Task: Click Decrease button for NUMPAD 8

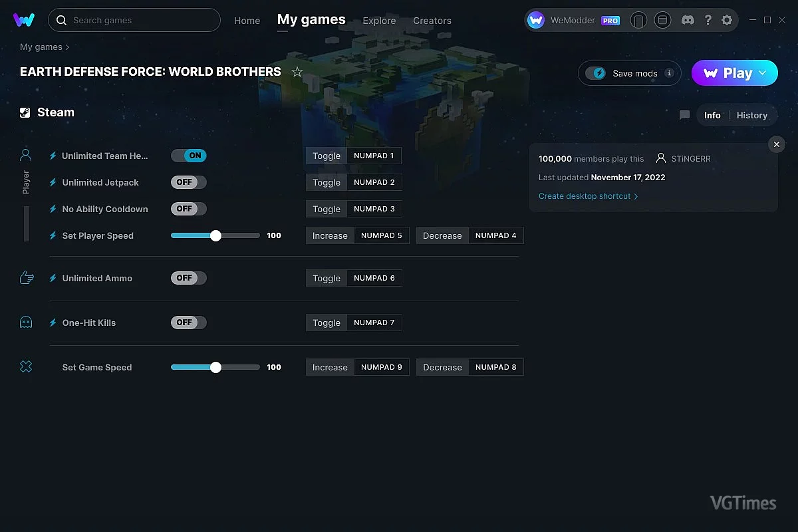Action: point(442,367)
